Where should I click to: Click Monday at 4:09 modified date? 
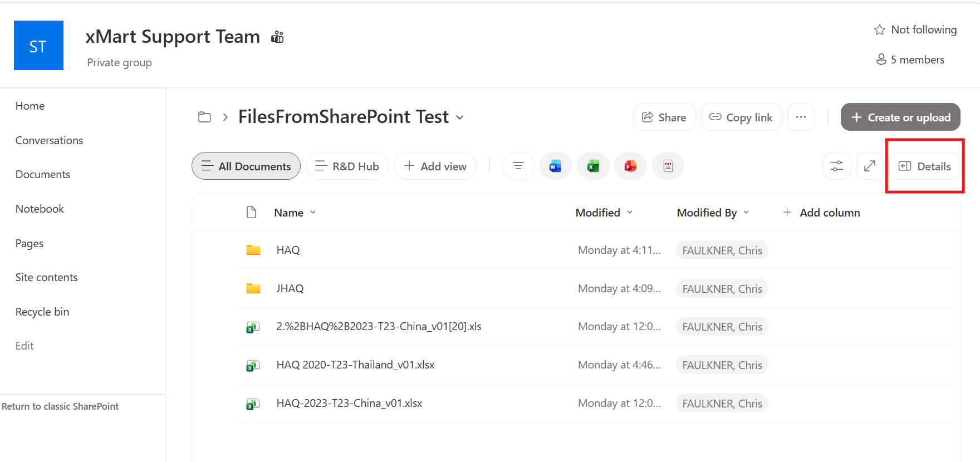pyautogui.click(x=619, y=289)
